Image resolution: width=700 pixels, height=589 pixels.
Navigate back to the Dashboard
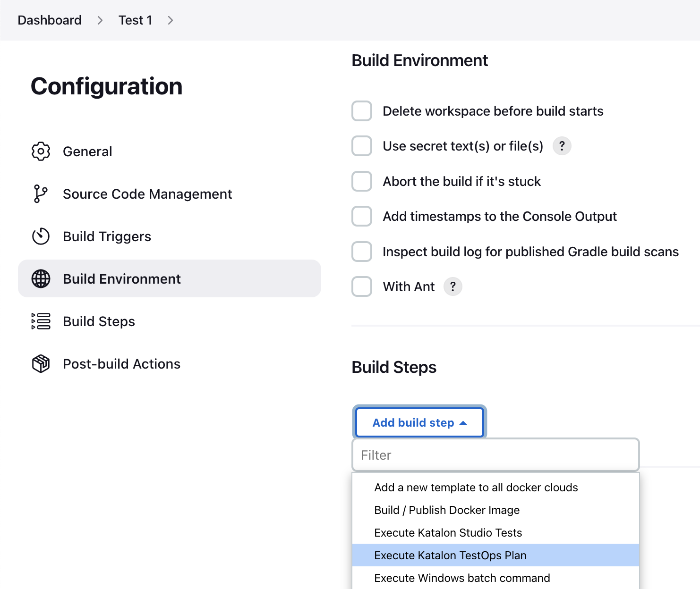pyautogui.click(x=49, y=20)
